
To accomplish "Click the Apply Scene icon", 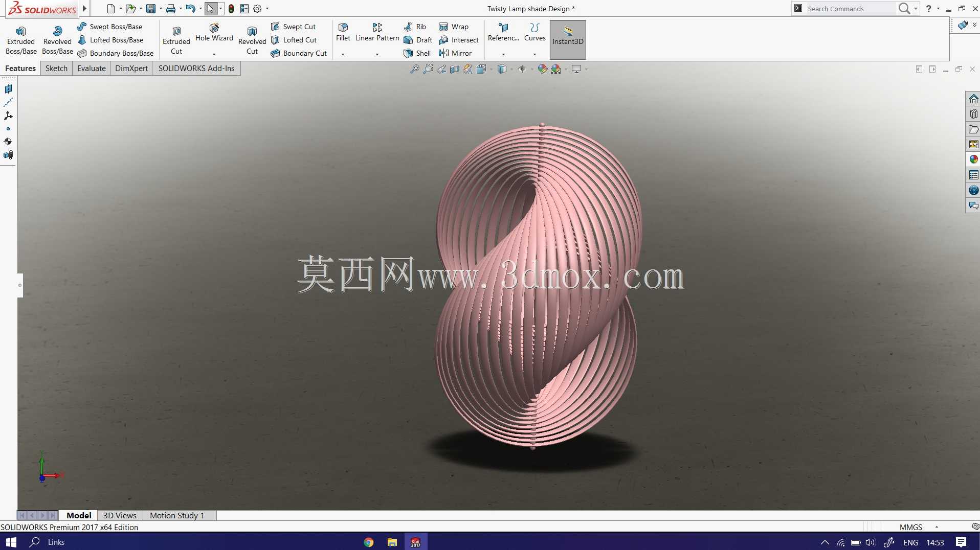I will 556,69.
